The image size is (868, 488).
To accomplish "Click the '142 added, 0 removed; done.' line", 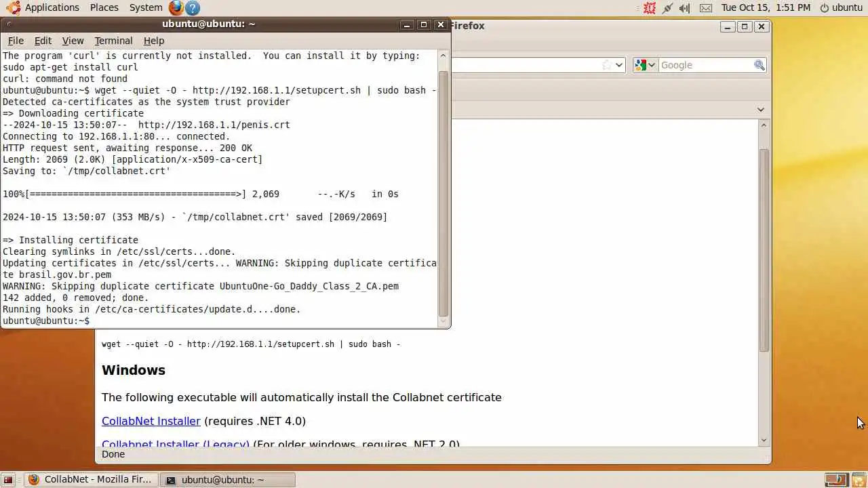I will coord(75,298).
